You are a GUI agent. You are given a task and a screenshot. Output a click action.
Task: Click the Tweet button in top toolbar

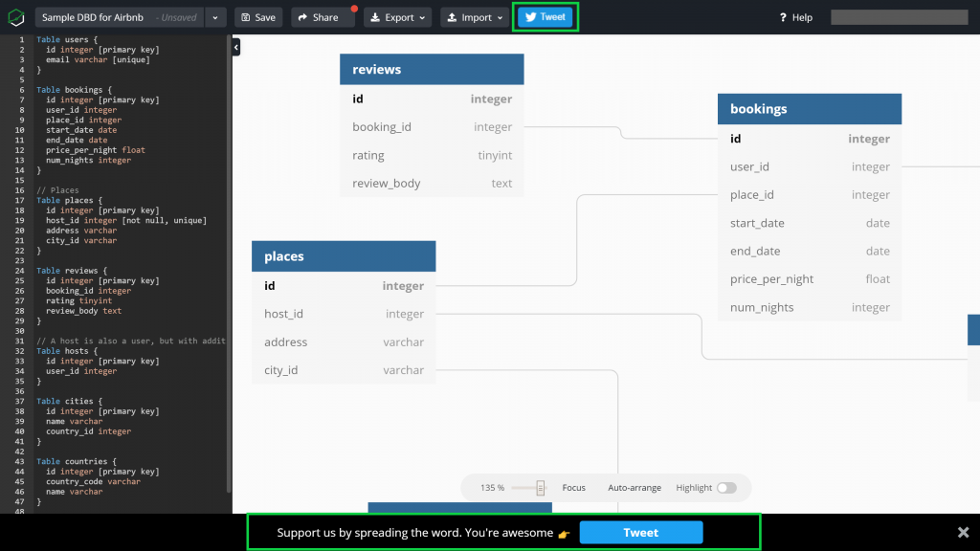coord(546,17)
